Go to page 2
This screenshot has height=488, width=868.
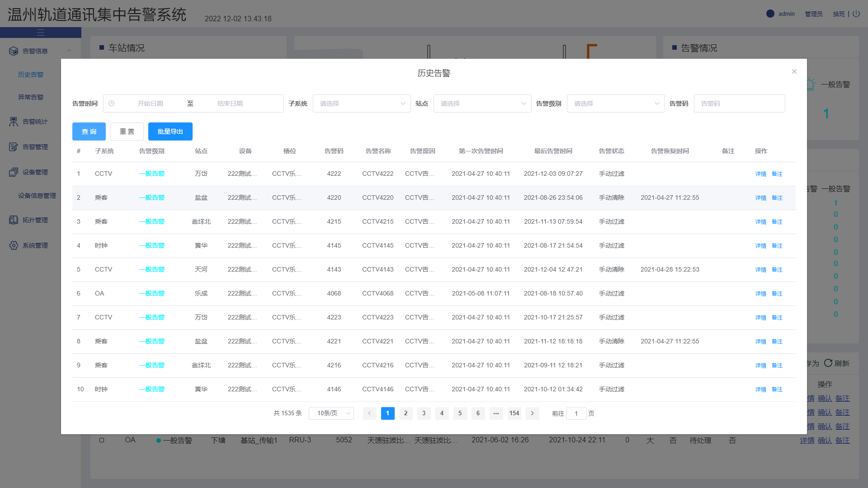tap(406, 413)
